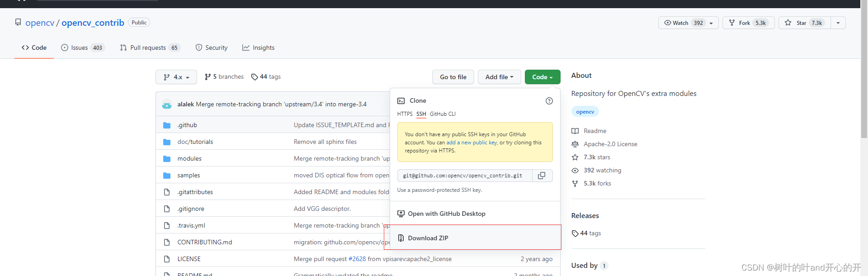Open the Insights tab
868x276 pixels.
click(x=259, y=48)
